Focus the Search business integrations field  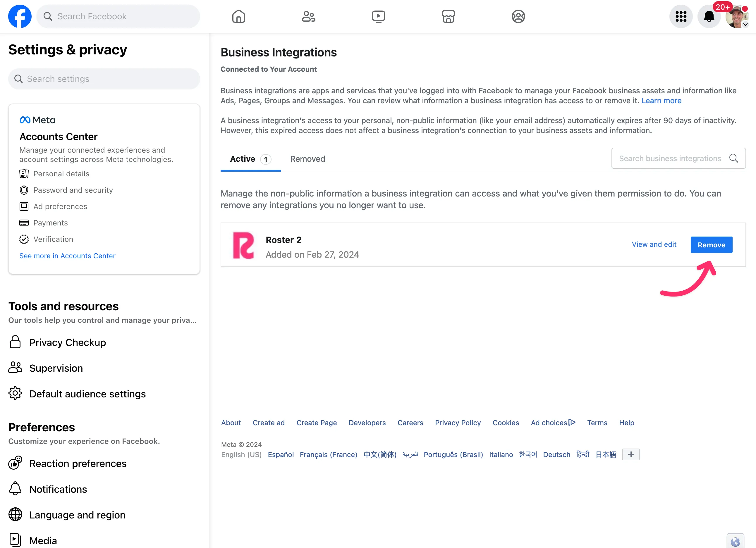point(678,158)
